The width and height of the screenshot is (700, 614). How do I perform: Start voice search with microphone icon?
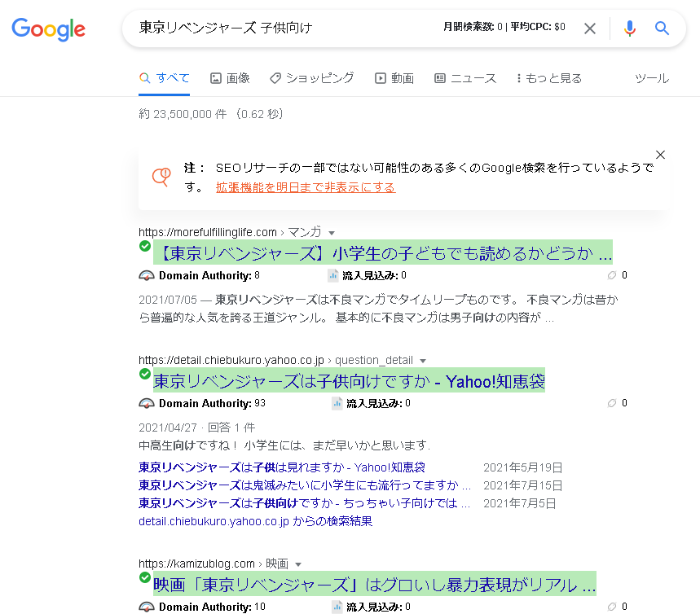629,29
